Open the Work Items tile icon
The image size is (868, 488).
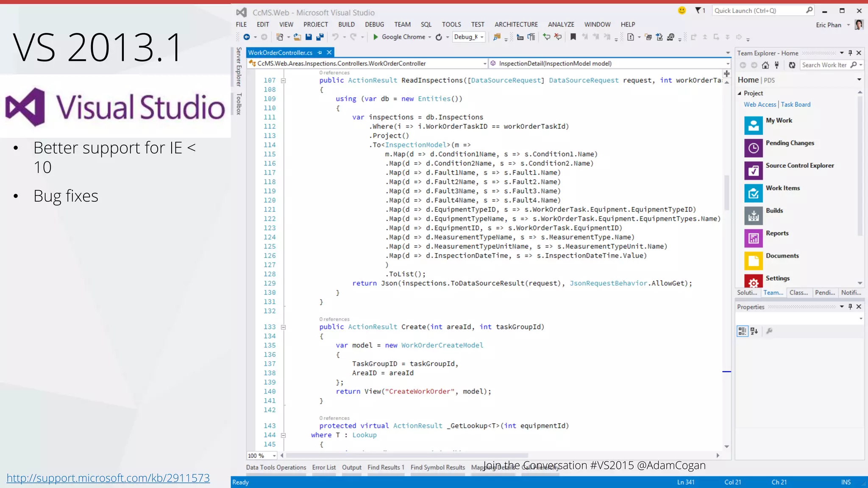pos(754,193)
